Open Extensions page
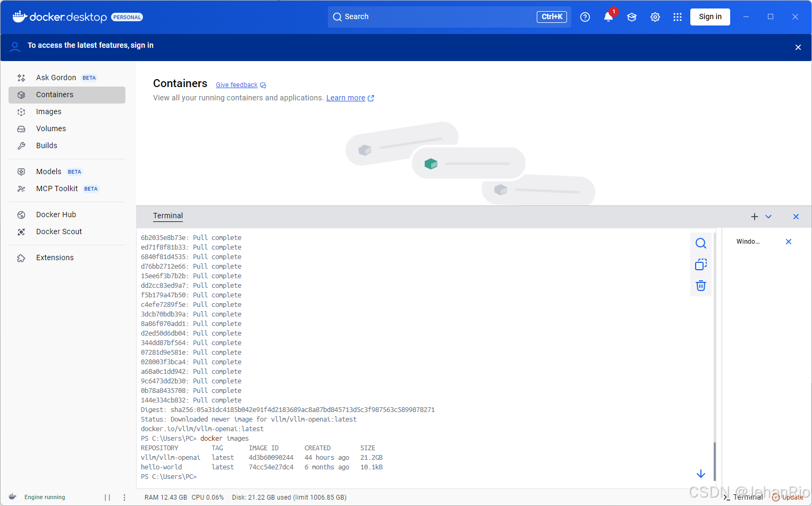Screen dimensions: 812x506 pyautogui.click(x=67, y=258)
